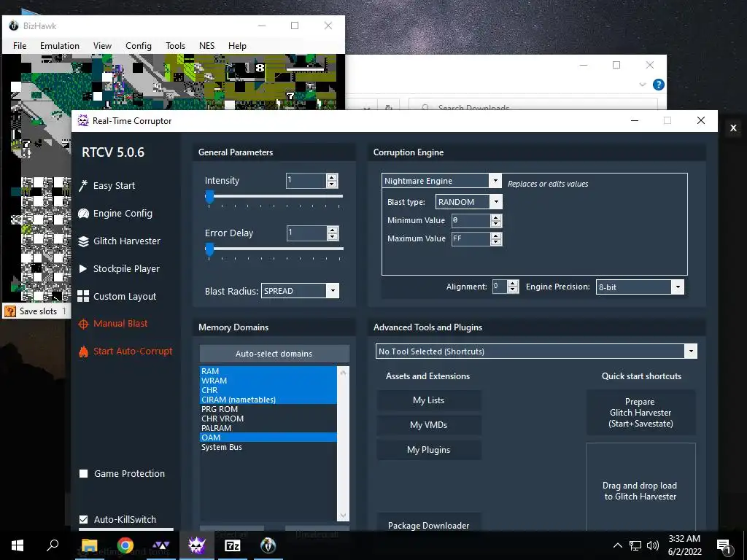Image resolution: width=747 pixels, height=560 pixels.
Task: Click the blue help icon in Downloads window
Action: tap(659, 85)
